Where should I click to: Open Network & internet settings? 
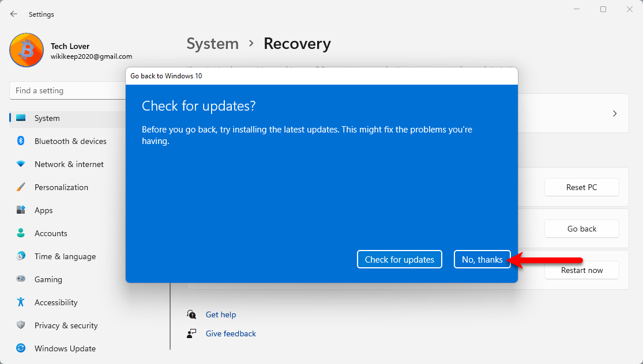pyautogui.click(x=67, y=164)
